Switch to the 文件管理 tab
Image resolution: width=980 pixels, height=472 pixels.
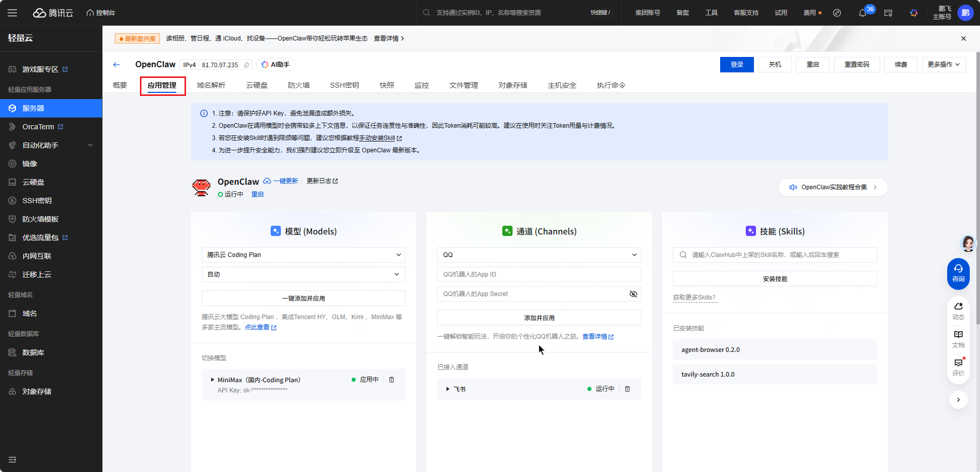coord(463,85)
